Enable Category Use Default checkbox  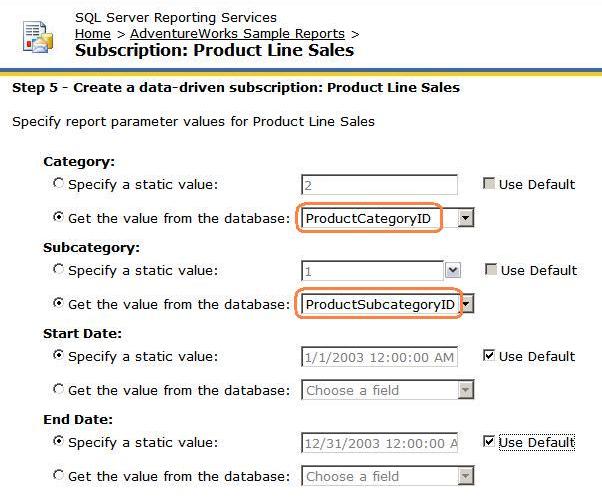click(489, 184)
